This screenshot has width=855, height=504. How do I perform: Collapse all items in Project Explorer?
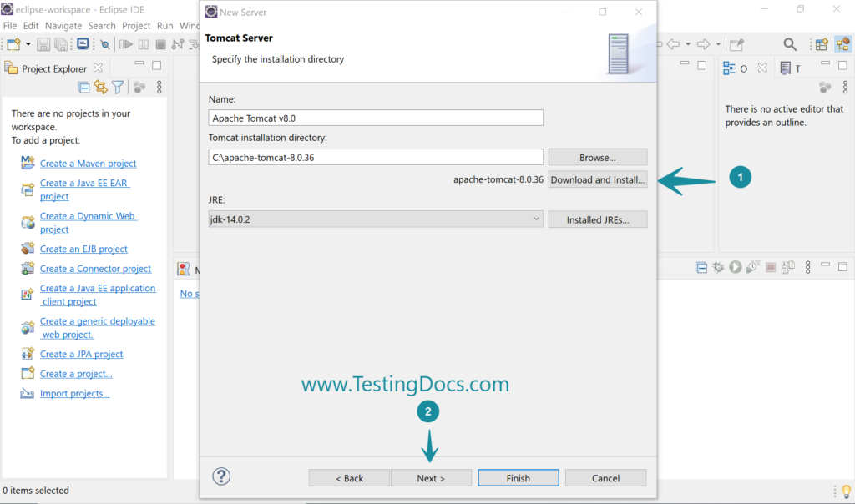pyautogui.click(x=84, y=87)
